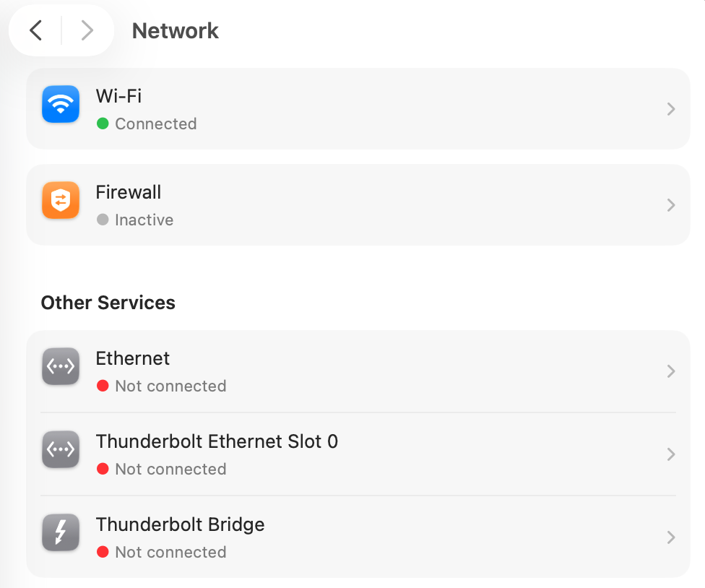705x588 pixels.
Task: Click the Thunderbolt Bridge lightning bolt icon
Action: pyautogui.click(x=61, y=533)
